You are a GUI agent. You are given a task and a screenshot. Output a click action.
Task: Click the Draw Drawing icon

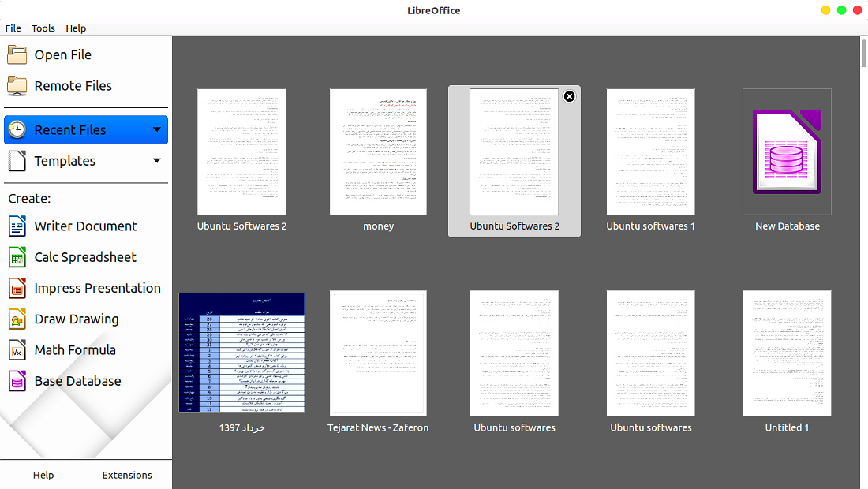[x=17, y=319]
